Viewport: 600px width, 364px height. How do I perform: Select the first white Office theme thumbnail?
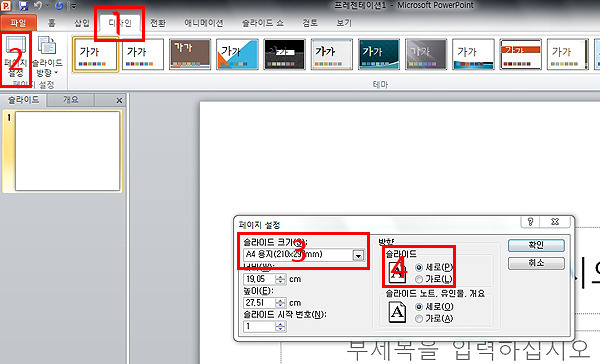point(95,54)
